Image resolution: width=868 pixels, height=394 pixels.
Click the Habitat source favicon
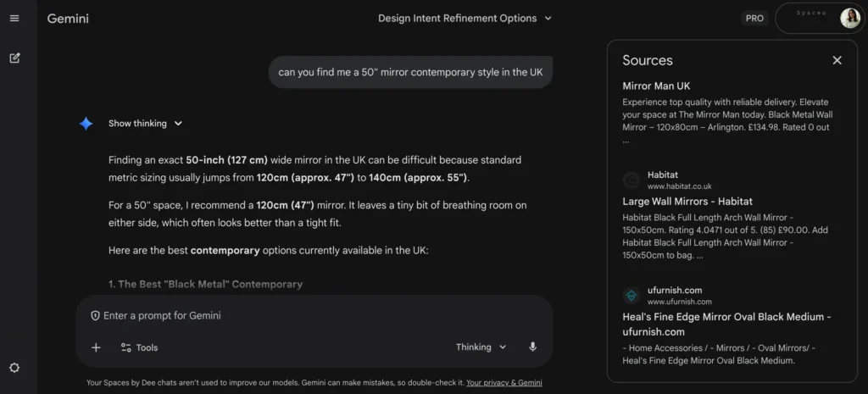point(632,180)
